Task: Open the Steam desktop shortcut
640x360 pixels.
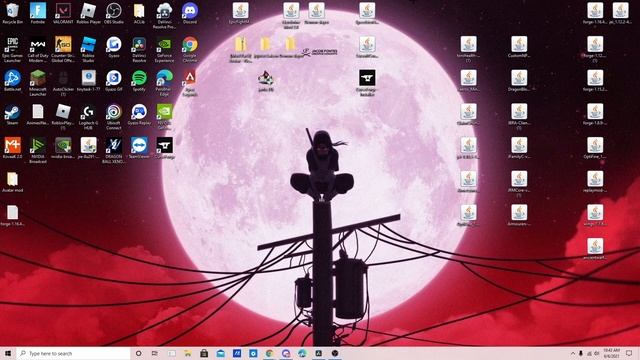Action: (x=12, y=114)
